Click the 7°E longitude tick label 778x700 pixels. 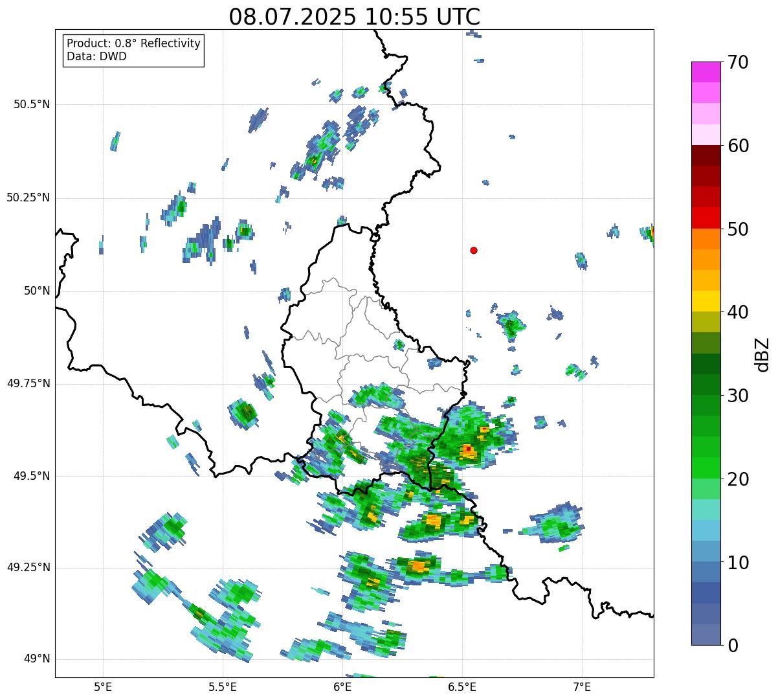click(x=582, y=687)
